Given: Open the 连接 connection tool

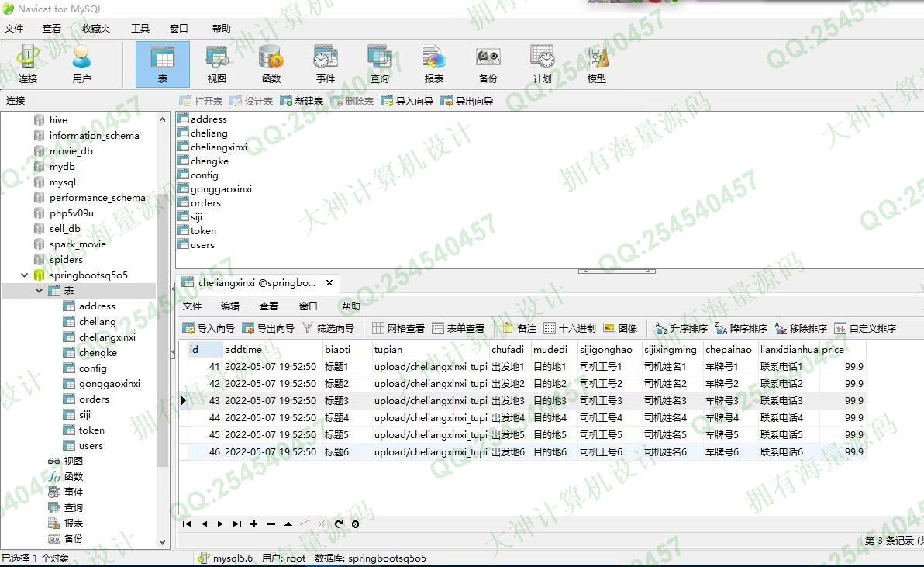Looking at the screenshot, I should [28, 64].
